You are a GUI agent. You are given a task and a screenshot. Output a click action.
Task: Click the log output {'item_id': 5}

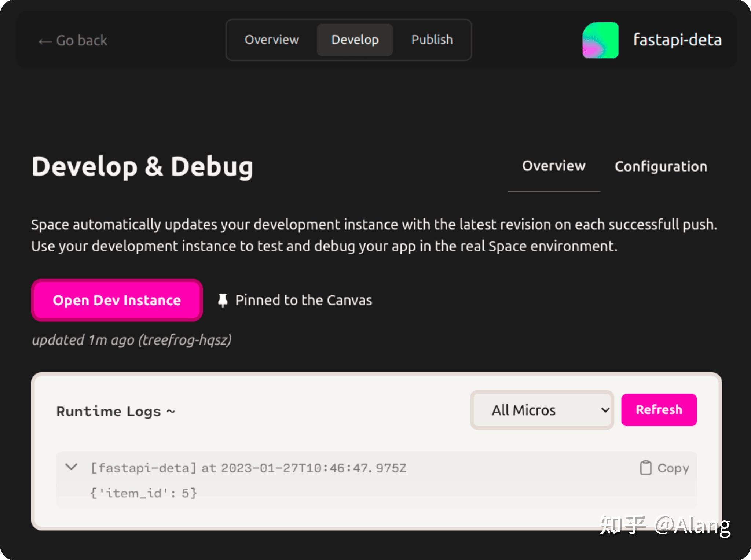pyautogui.click(x=144, y=493)
